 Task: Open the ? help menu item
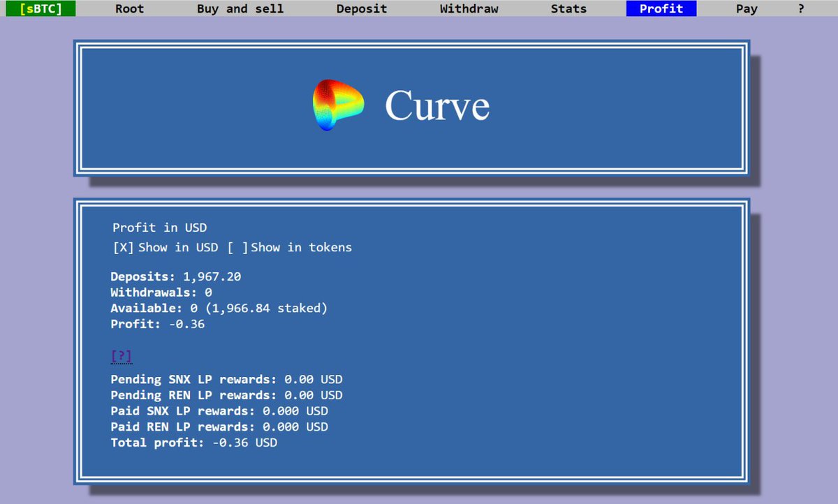pos(801,9)
